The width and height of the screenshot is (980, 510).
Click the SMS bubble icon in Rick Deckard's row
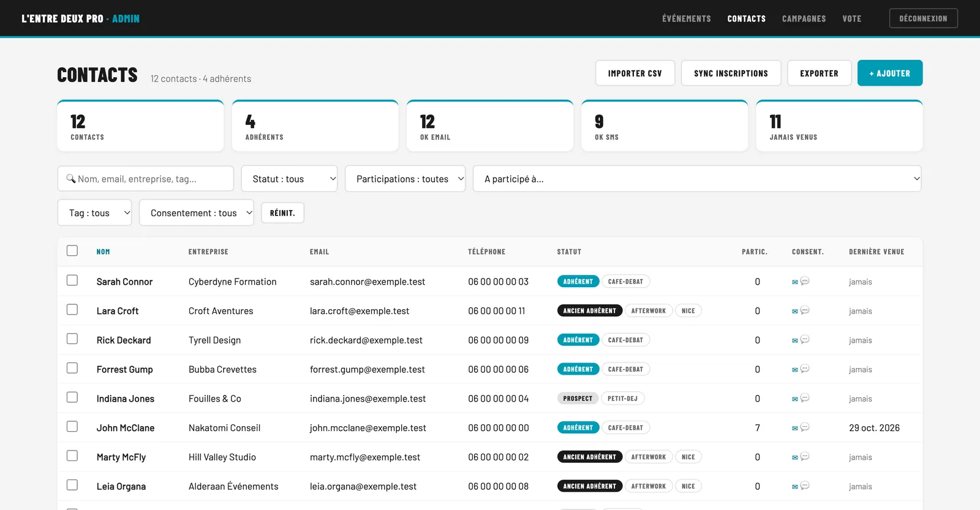tap(805, 339)
